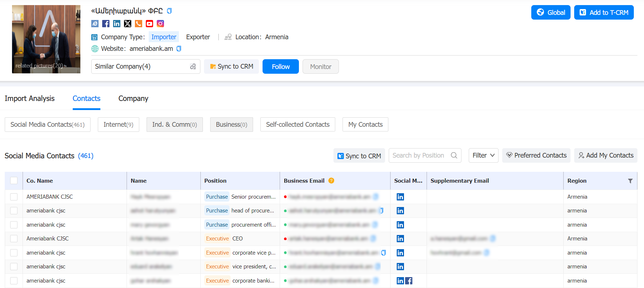This screenshot has height=288, width=644.
Task: Check the AMERIABANK CJSC Senior procurement row checkbox
Action: 14,197
